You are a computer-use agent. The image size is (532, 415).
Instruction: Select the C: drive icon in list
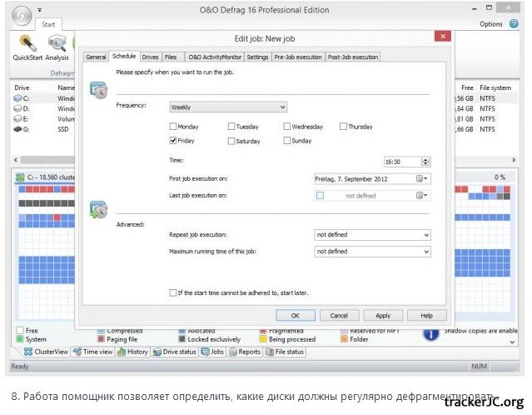click(x=17, y=98)
